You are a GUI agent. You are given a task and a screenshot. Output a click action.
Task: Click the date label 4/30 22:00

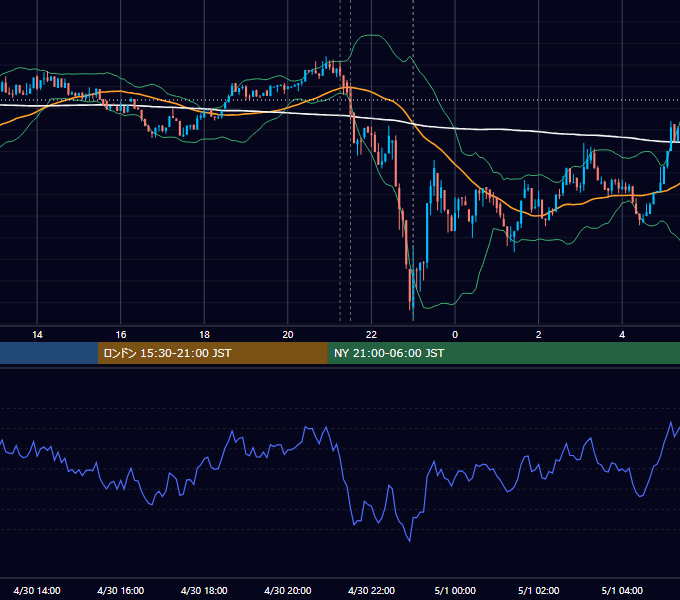(372, 590)
